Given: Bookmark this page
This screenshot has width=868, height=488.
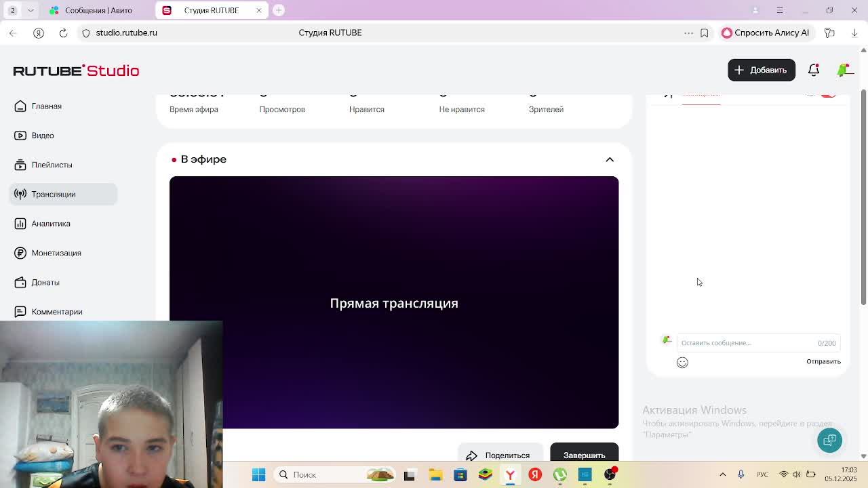Looking at the screenshot, I should (x=704, y=33).
